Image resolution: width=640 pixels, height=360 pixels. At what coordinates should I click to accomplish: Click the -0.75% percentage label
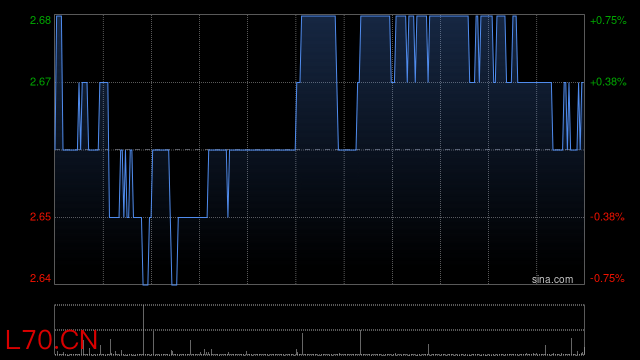(x=607, y=278)
